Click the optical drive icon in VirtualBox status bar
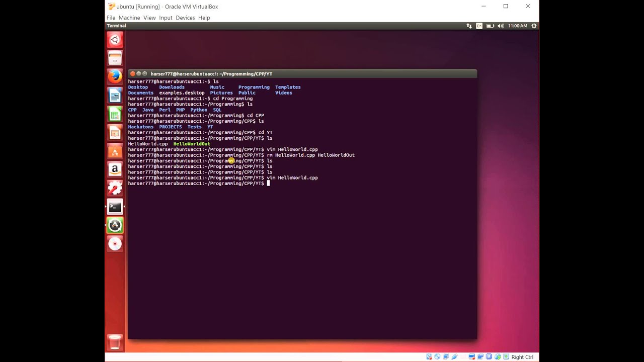The width and height of the screenshot is (644, 362). coord(438,357)
